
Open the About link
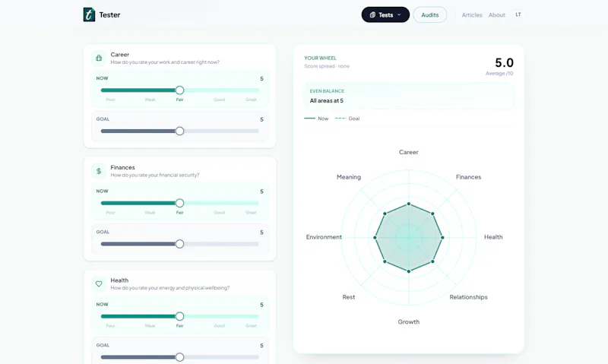pyautogui.click(x=497, y=14)
